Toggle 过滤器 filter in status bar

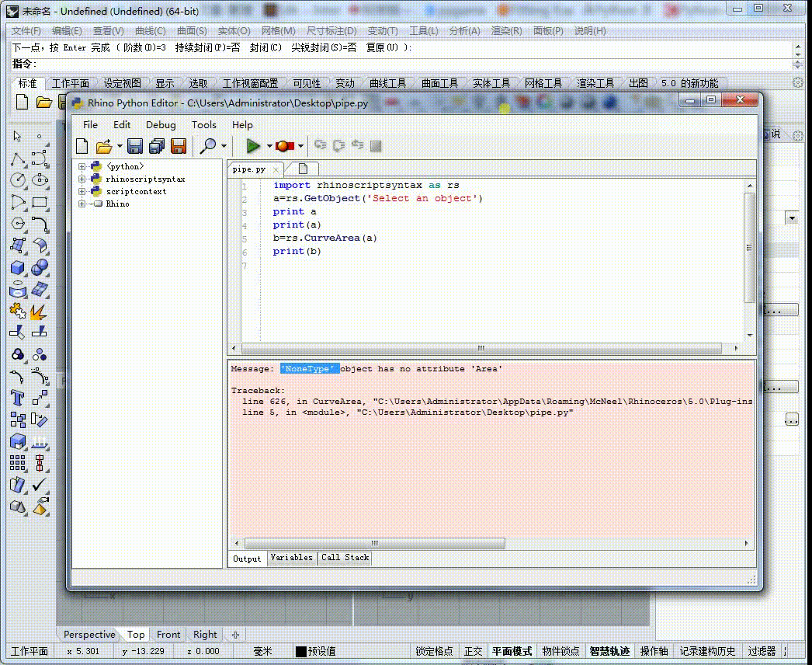coord(762,651)
